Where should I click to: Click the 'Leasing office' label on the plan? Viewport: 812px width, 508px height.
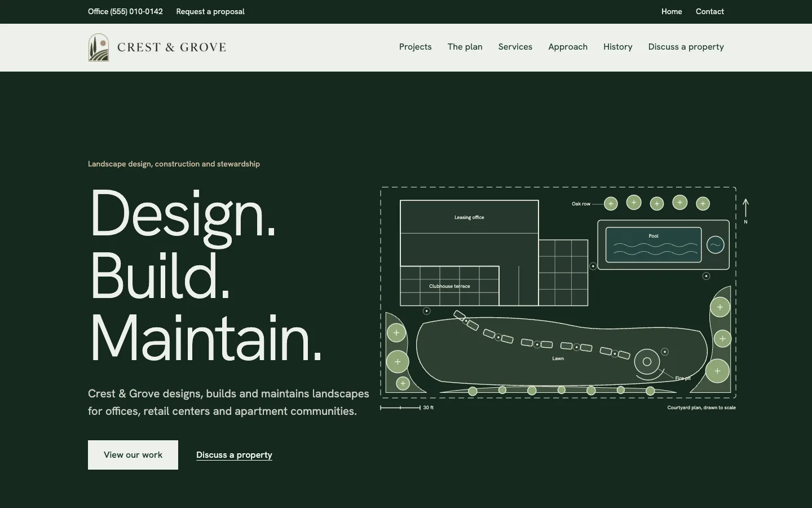pyautogui.click(x=469, y=217)
